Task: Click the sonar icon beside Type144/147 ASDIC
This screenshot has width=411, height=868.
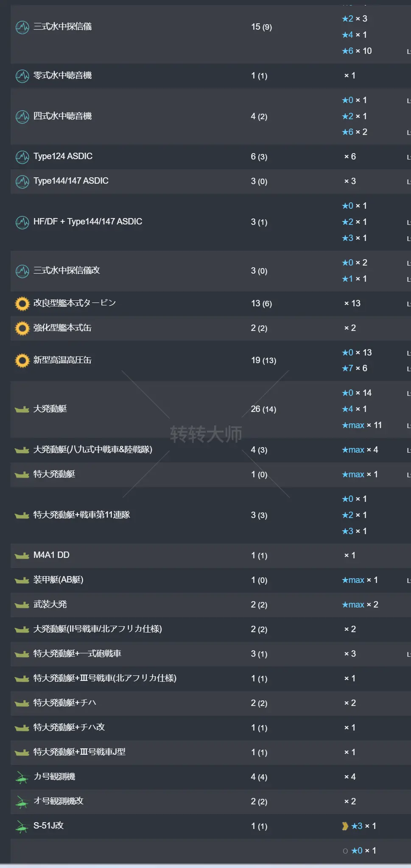Action: point(22,182)
